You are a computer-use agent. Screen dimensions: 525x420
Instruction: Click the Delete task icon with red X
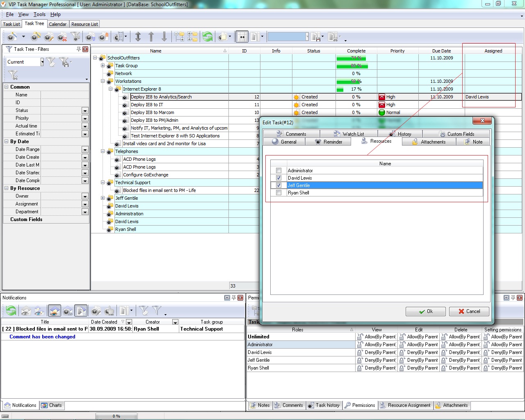[x=62, y=37]
